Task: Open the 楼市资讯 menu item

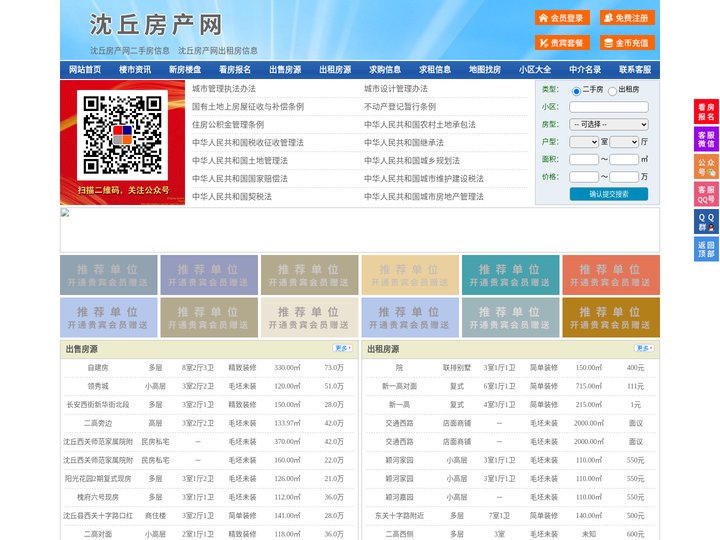Action: pos(135,70)
